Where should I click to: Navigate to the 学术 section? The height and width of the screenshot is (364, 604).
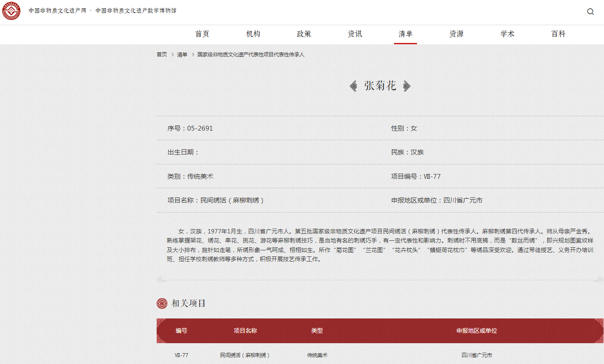click(x=507, y=34)
